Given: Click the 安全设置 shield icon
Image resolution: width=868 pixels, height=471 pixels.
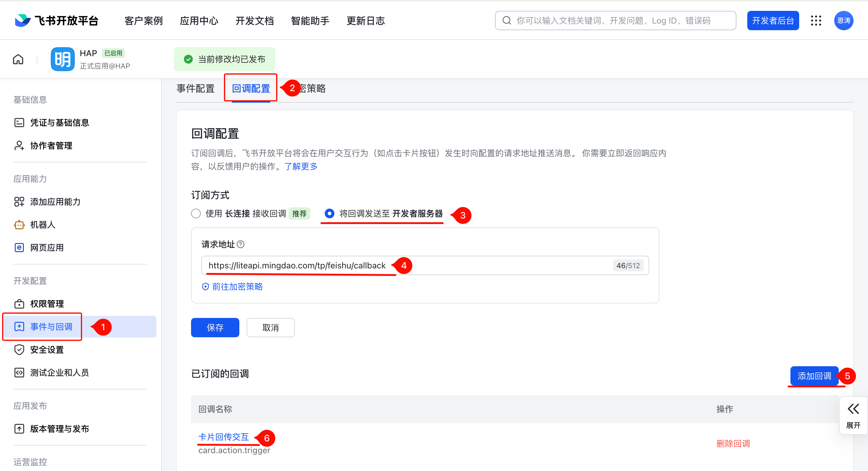Looking at the screenshot, I should (19, 350).
